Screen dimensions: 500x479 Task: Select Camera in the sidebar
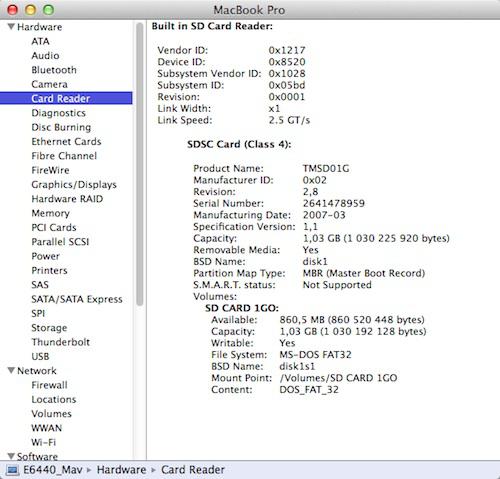click(x=49, y=84)
